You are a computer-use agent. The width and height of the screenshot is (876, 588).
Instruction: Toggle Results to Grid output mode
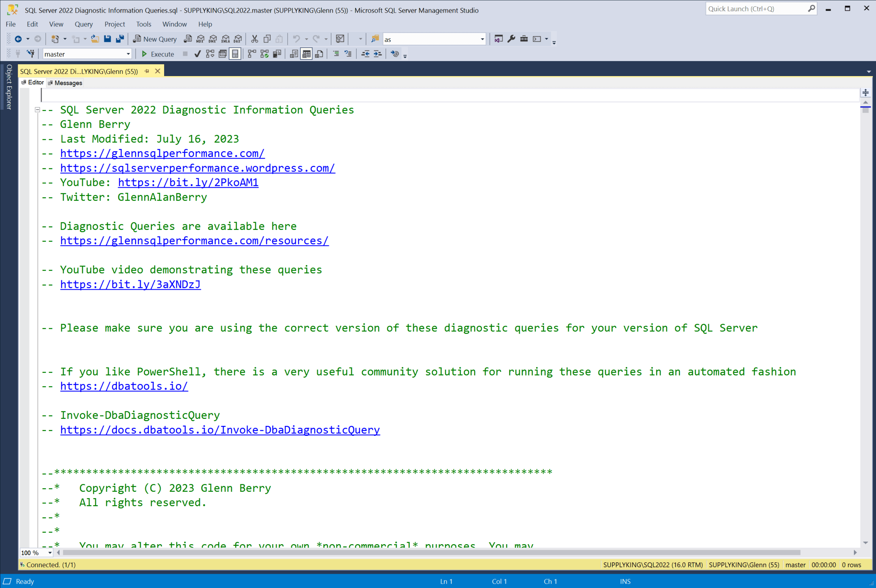coord(306,54)
